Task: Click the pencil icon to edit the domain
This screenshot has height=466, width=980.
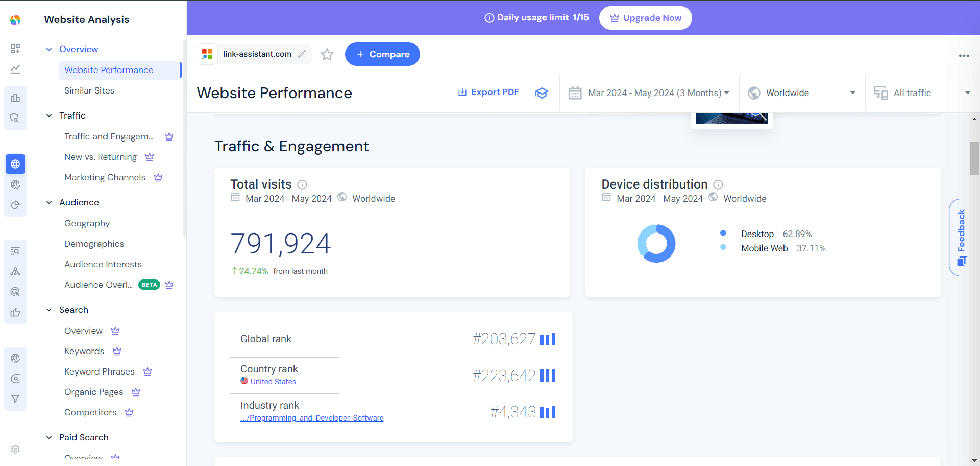Action: click(302, 54)
